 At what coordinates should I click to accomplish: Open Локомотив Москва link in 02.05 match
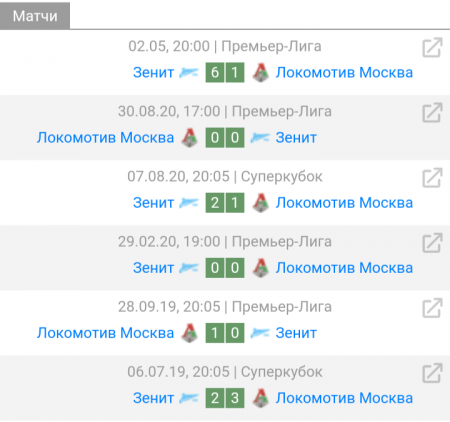pos(344,73)
